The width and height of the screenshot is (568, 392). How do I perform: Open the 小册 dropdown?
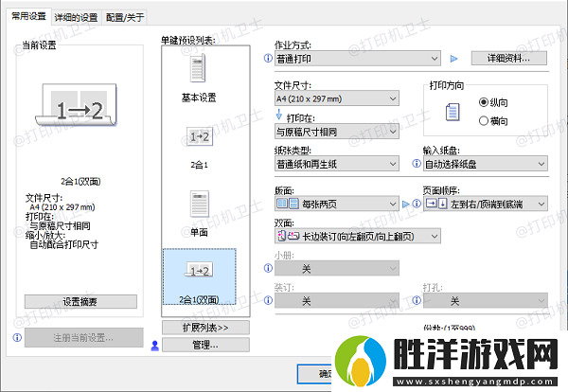pyautogui.click(x=337, y=269)
